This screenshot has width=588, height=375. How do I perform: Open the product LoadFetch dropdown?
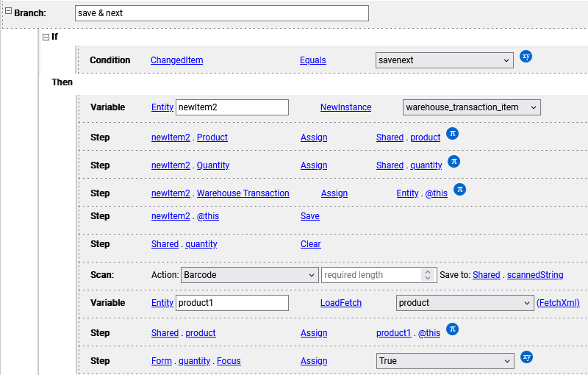(x=465, y=303)
